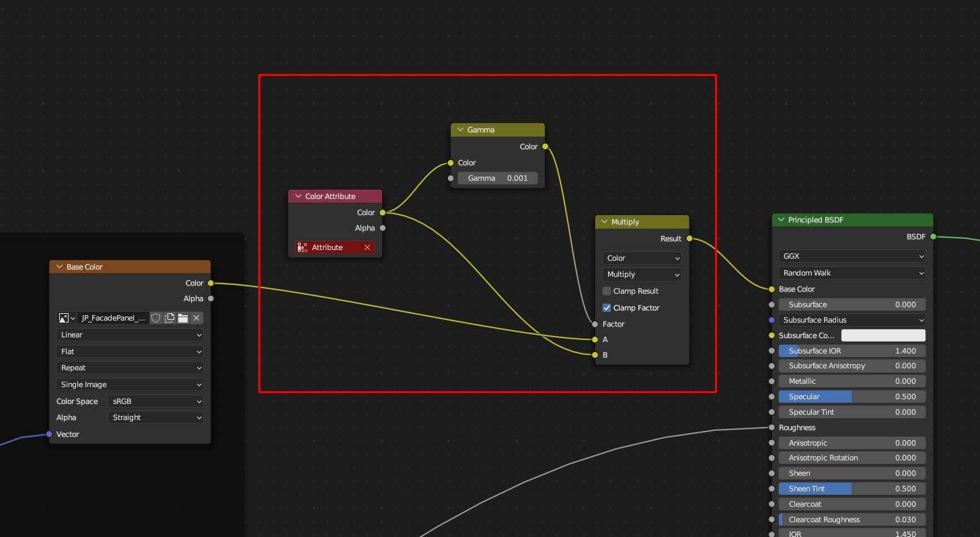The width and height of the screenshot is (980, 537).
Task: Clear the Attribute field with its X
Action: (367, 247)
